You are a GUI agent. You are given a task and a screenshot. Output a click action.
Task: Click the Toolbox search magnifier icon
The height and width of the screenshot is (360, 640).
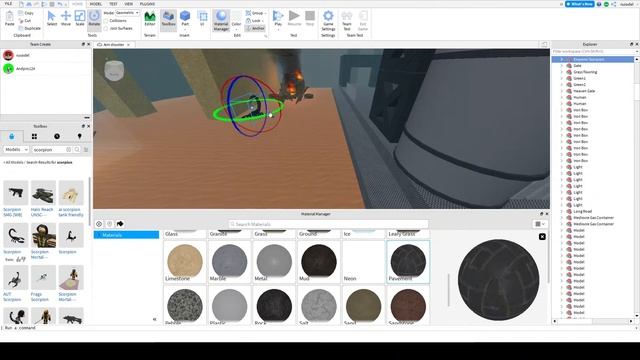[77, 150]
